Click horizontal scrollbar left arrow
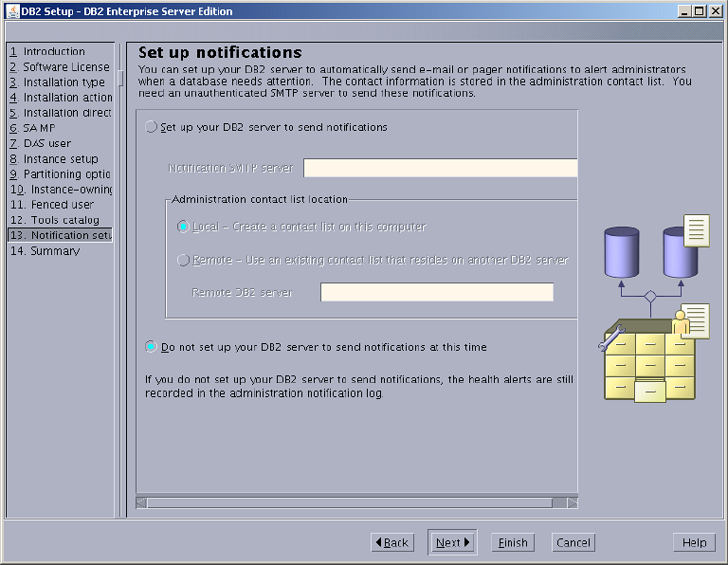Viewport: 728px width, 565px height. click(141, 502)
